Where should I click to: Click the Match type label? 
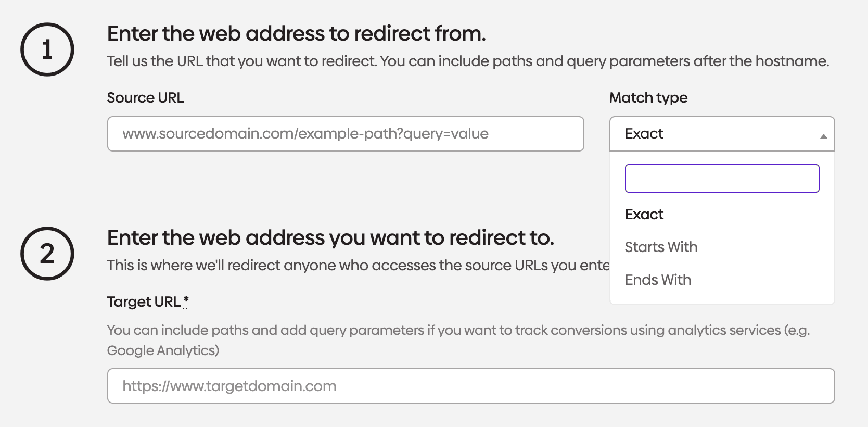point(648,97)
